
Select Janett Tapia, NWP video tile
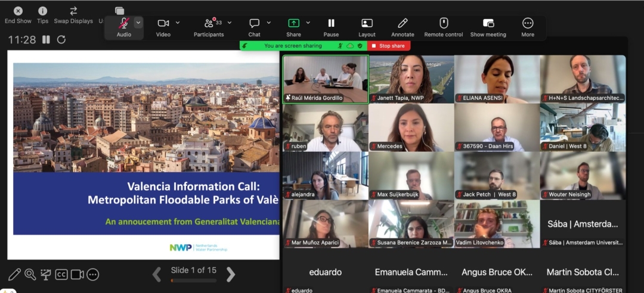click(411, 79)
